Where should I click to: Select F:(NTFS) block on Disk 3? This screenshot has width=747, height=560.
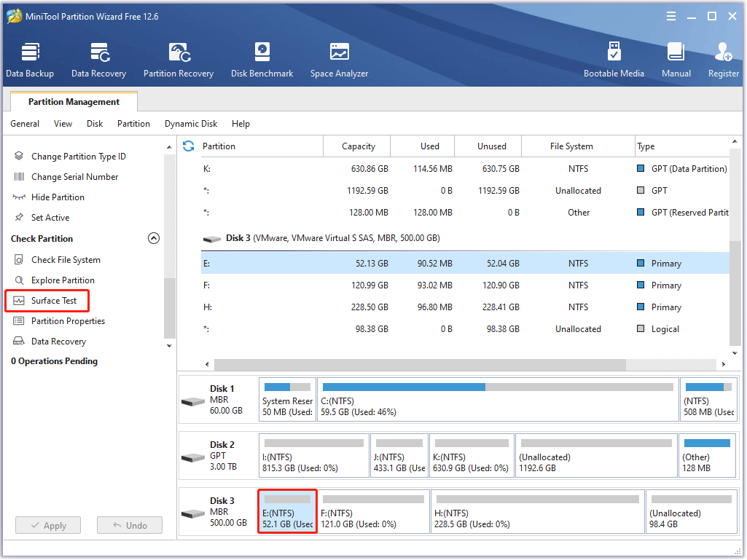[373, 512]
